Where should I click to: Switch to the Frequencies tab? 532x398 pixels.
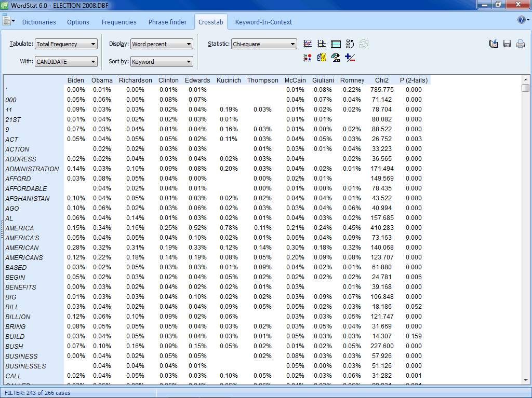119,22
